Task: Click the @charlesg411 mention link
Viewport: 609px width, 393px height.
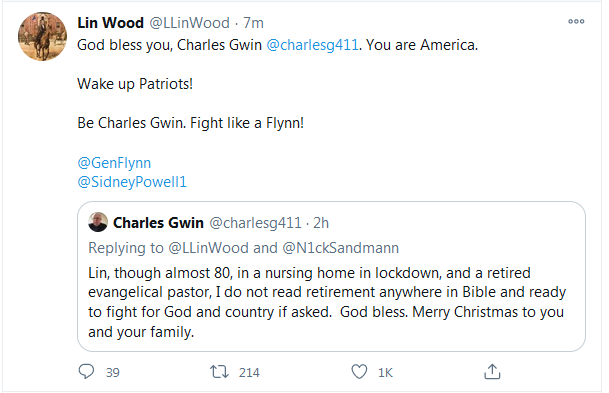Action: [313, 45]
